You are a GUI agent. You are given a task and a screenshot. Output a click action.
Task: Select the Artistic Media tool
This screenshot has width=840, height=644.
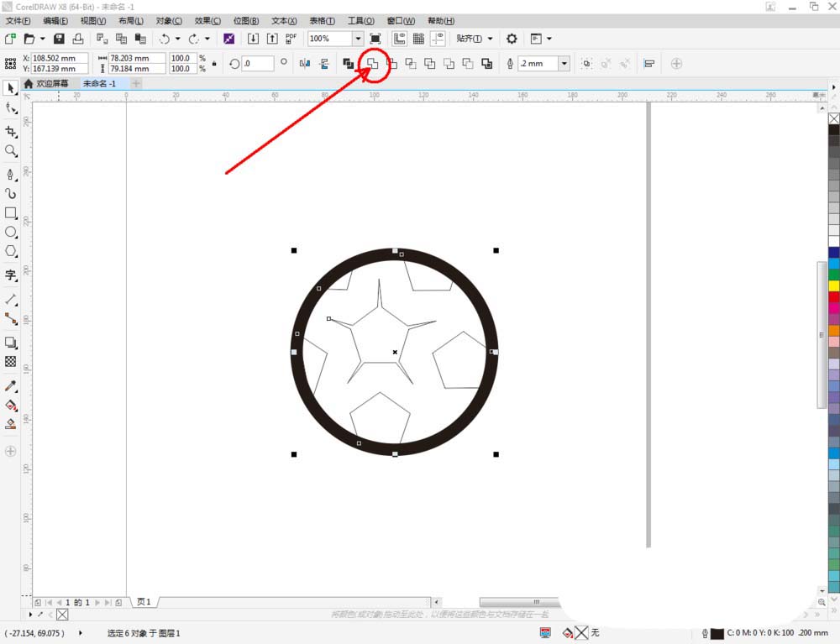click(10, 194)
